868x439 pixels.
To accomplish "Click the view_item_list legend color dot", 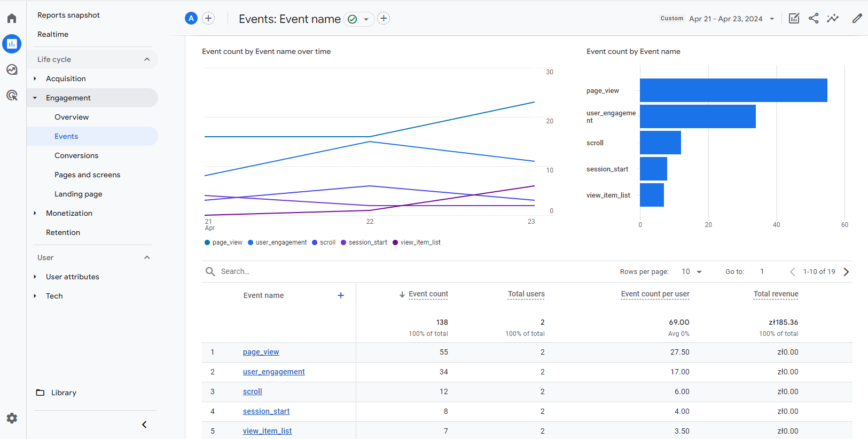I will click(395, 242).
